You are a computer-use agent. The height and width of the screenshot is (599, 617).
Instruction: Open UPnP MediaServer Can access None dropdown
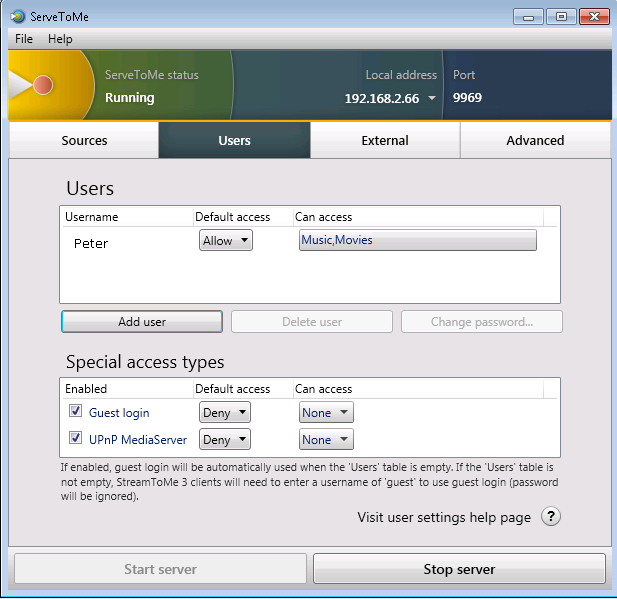326,439
